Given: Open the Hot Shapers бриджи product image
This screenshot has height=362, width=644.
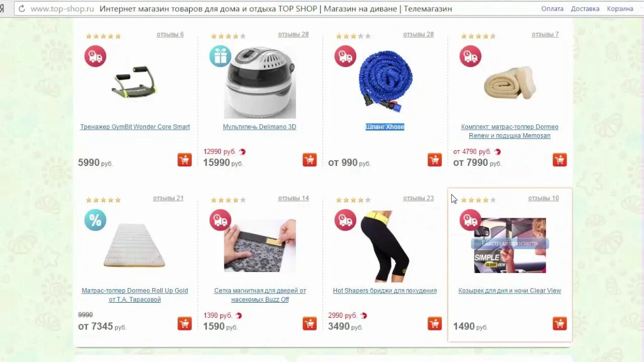Looking at the screenshot, I should pos(385,246).
